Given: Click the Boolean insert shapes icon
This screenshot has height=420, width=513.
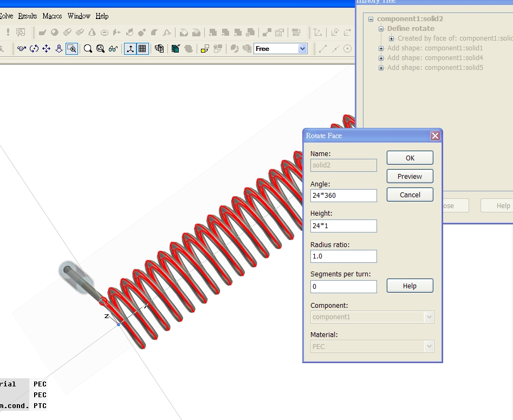Looking at the screenshot, I should click(250, 32).
